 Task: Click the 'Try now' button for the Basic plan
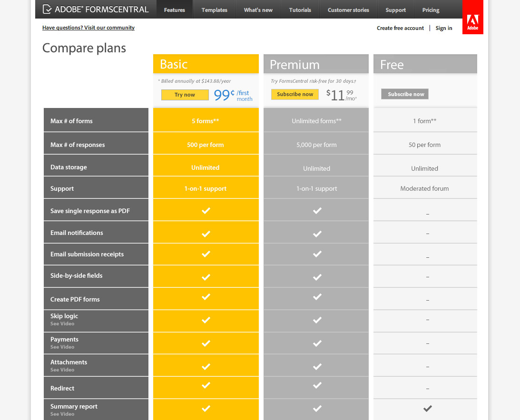click(x=185, y=95)
